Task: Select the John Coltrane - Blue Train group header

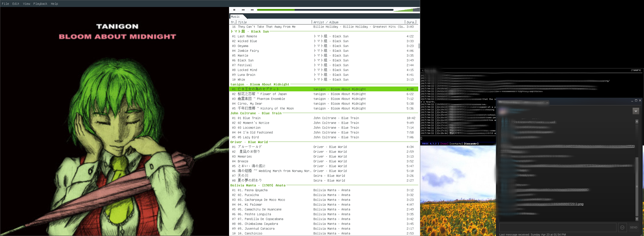Action: click(256, 113)
